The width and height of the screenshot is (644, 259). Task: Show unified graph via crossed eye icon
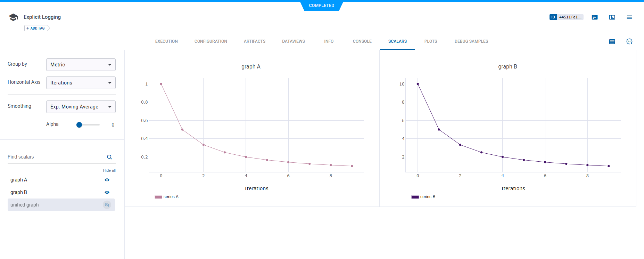107,205
